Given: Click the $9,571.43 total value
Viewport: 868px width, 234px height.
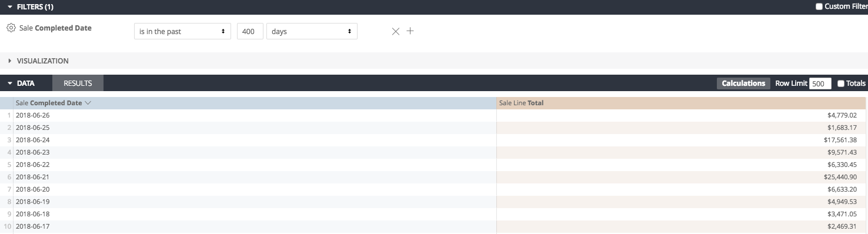Looking at the screenshot, I should (842, 152).
